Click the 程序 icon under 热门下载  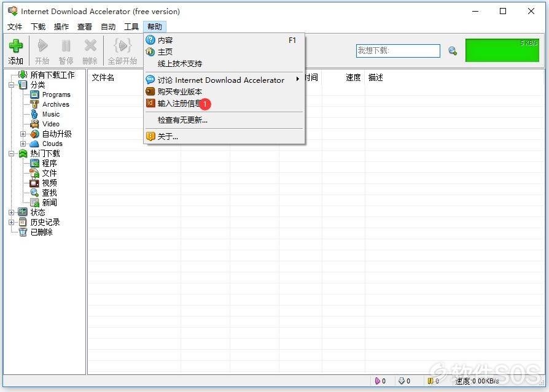pyautogui.click(x=34, y=163)
